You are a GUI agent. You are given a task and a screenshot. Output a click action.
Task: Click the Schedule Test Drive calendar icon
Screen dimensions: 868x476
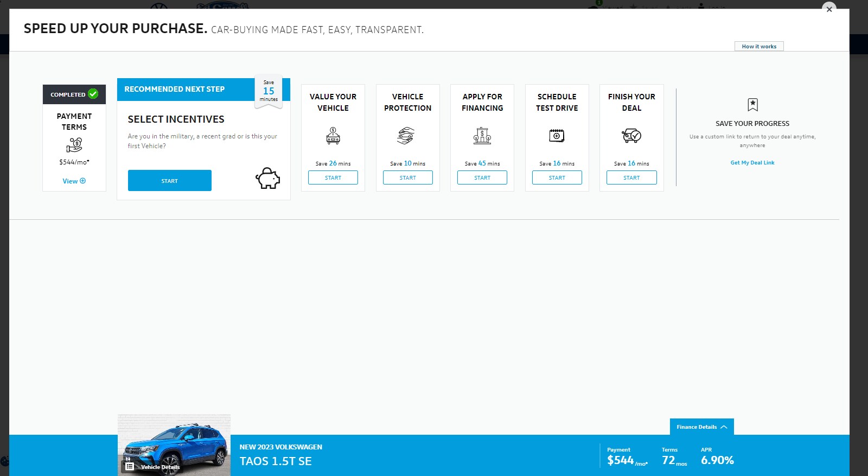click(557, 135)
